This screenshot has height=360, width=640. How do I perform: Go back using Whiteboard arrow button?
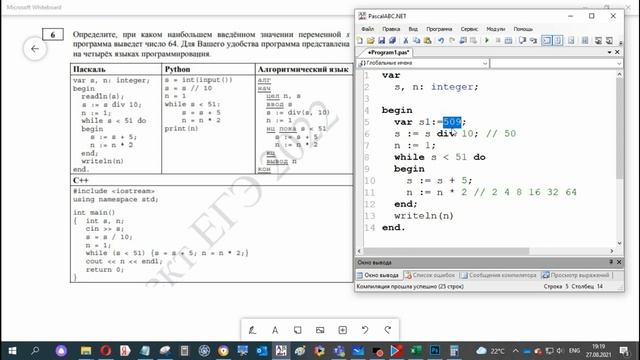coord(35,49)
